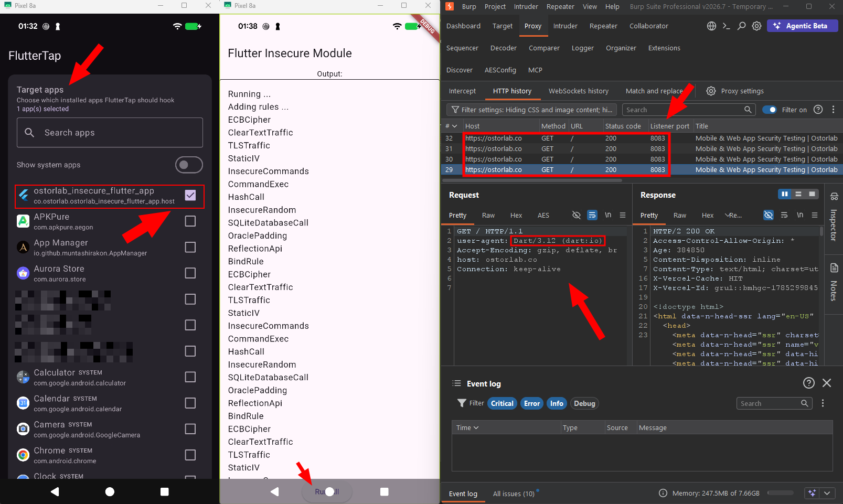Tap Android back button in FlutterTap window
Viewport: 843px width, 504px height.
[55, 491]
